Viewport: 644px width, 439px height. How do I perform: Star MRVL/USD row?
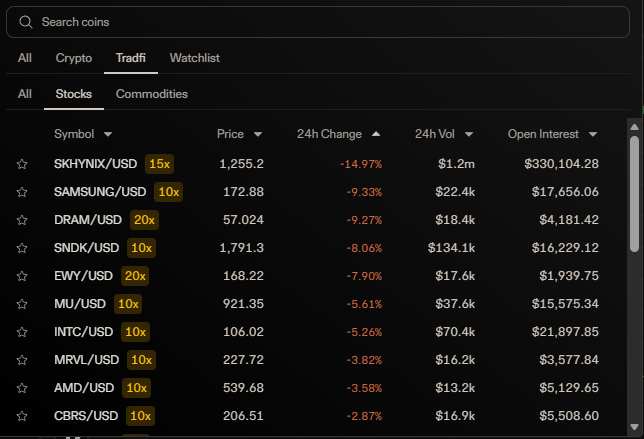[22, 360]
